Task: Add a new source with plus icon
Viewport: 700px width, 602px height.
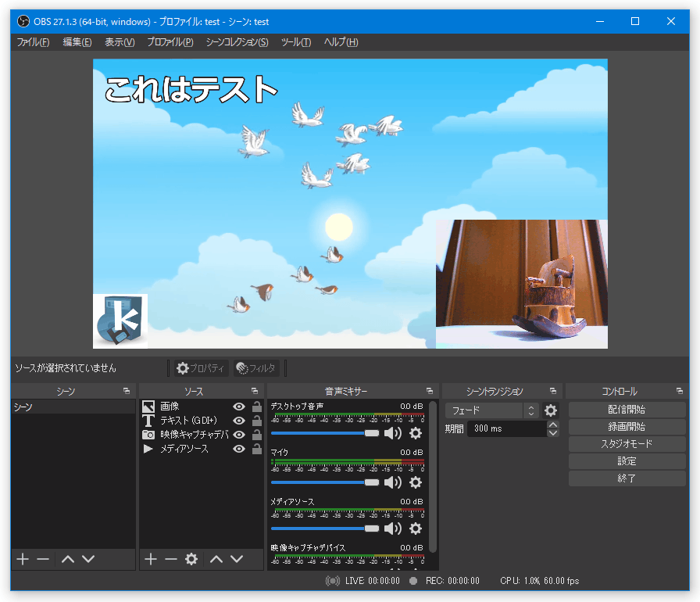Action: pyautogui.click(x=151, y=559)
